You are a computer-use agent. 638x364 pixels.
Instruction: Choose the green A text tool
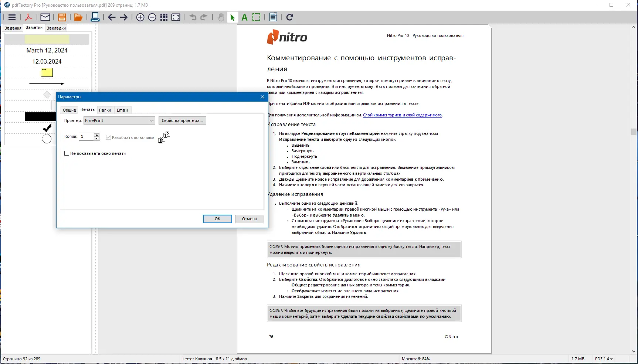point(244,17)
